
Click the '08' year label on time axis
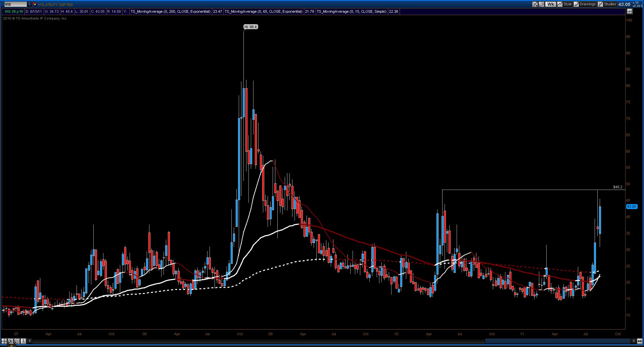[144, 334]
